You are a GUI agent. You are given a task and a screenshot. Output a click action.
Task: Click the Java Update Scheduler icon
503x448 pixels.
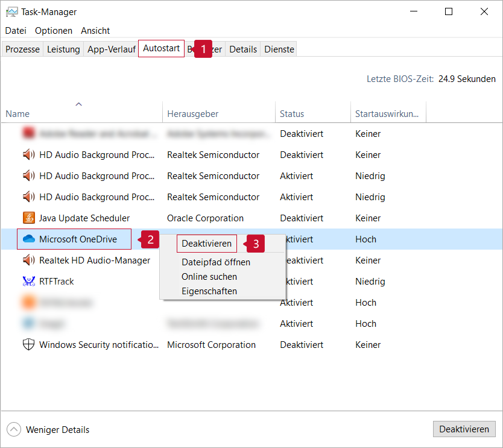tap(28, 218)
